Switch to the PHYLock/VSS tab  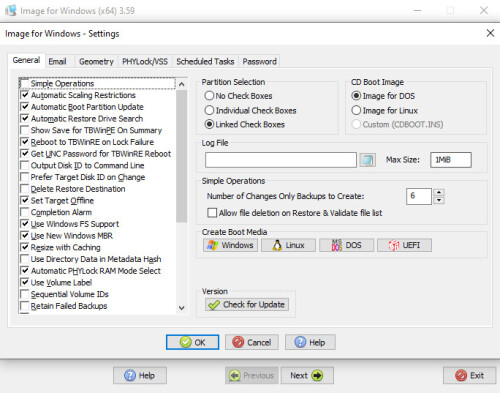click(145, 61)
